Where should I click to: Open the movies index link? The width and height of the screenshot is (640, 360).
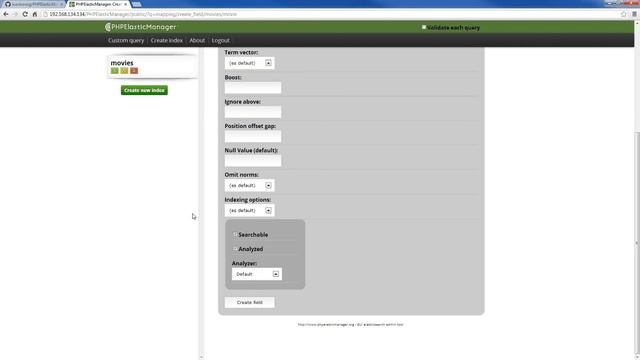(x=122, y=63)
